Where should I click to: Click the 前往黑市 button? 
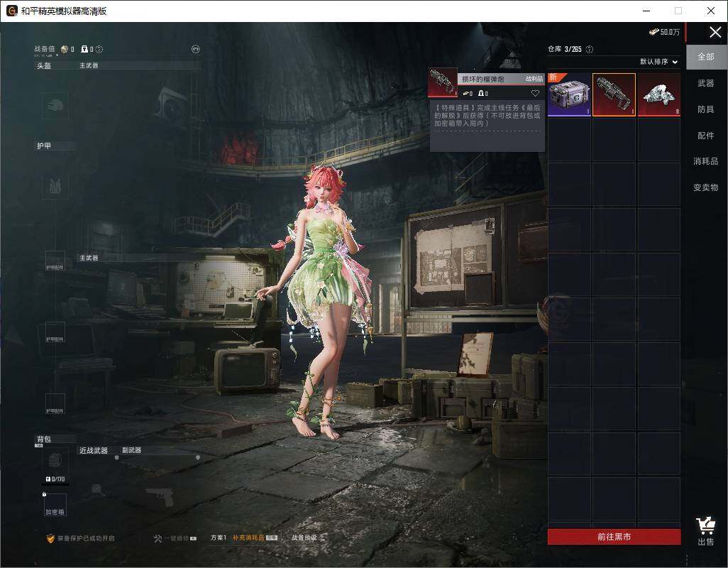click(x=614, y=537)
